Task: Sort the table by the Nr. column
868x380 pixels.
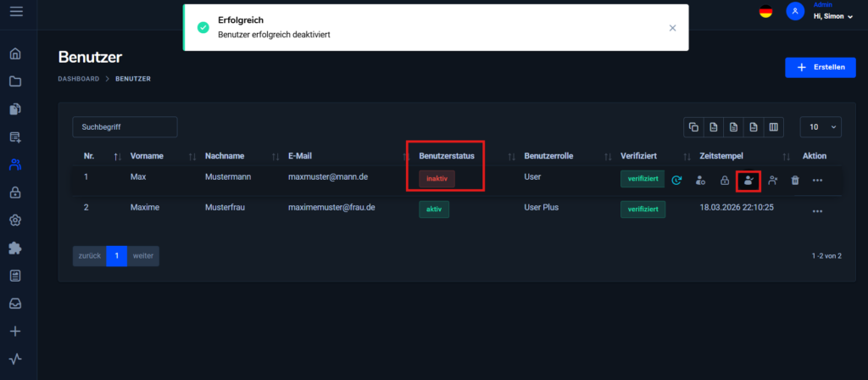Action: pyautogui.click(x=117, y=157)
